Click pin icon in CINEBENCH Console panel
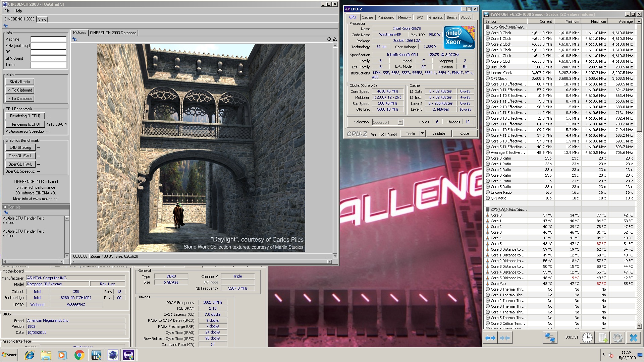This screenshot has width=644, height=362. (x=6, y=213)
